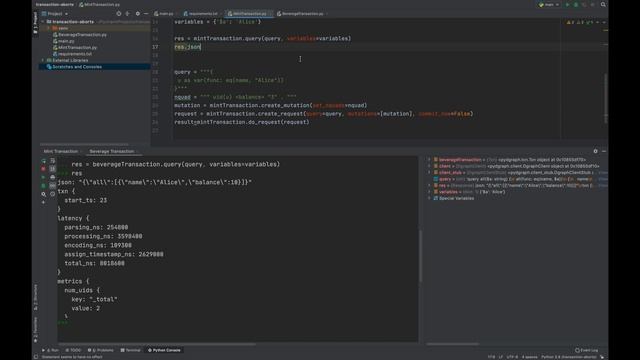Image resolution: width=640 pixels, height=360 pixels.
Task: Click the collapse all icon in Project panel
Action: pos(128,13)
